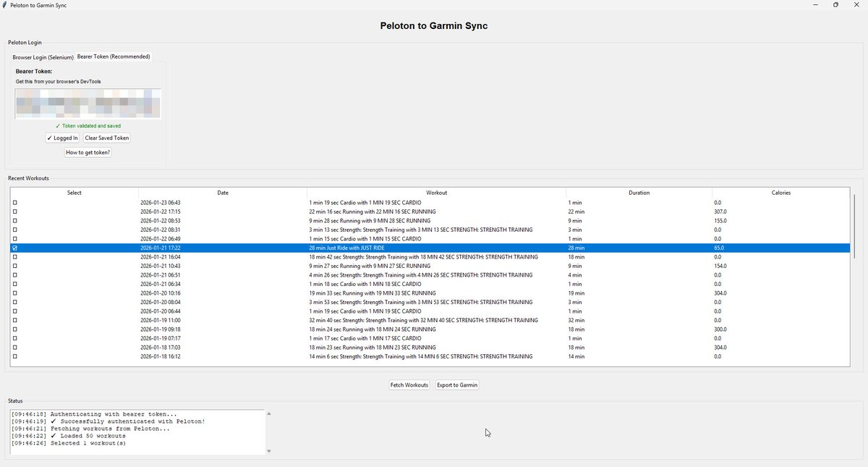The width and height of the screenshot is (868, 467).
Task: Click the 307.0 calories cell
Action: pos(720,211)
